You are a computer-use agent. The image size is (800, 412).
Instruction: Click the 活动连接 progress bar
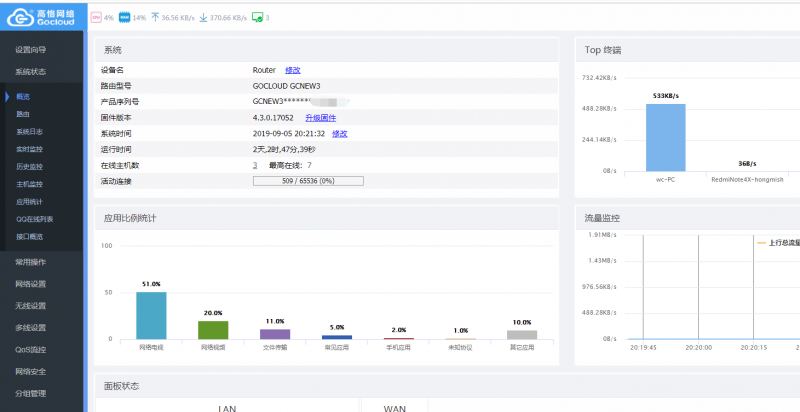pyautogui.click(x=308, y=181)
